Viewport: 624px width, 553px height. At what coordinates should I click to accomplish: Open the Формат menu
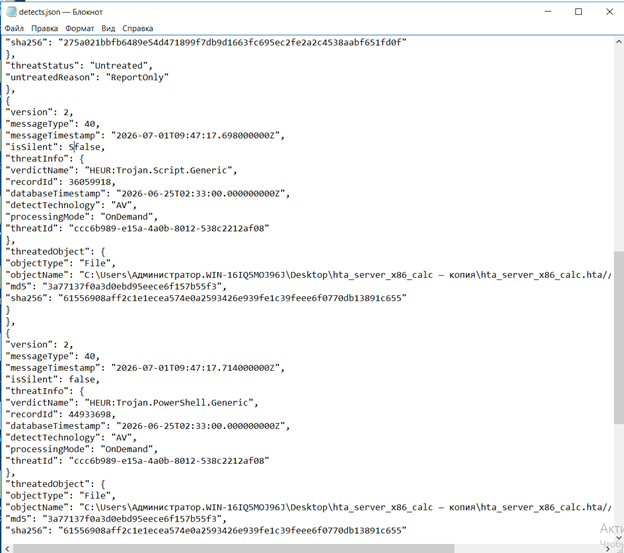[x=80, y=28]
